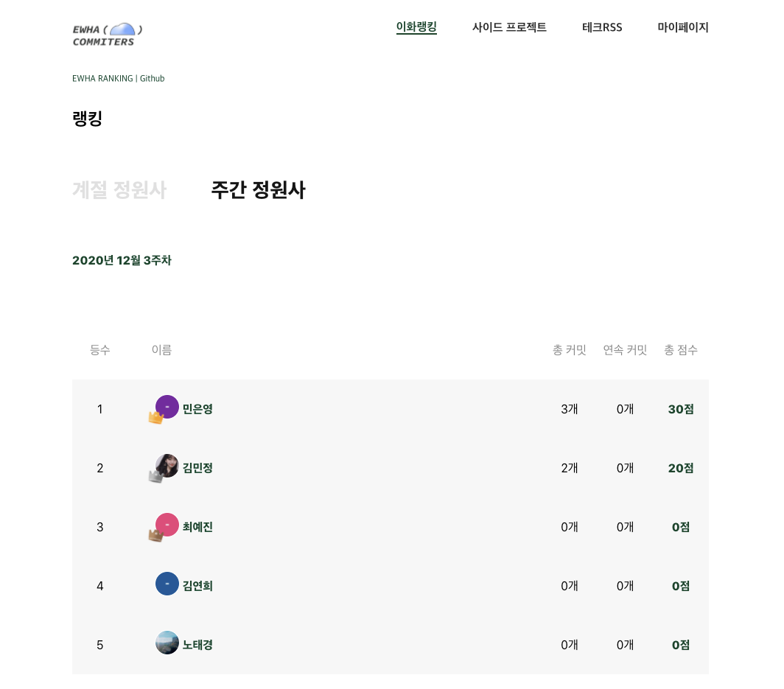Click the name link 민은영
Image resolution: width=784 pixels, height=689 pixels.
(197, 409)
